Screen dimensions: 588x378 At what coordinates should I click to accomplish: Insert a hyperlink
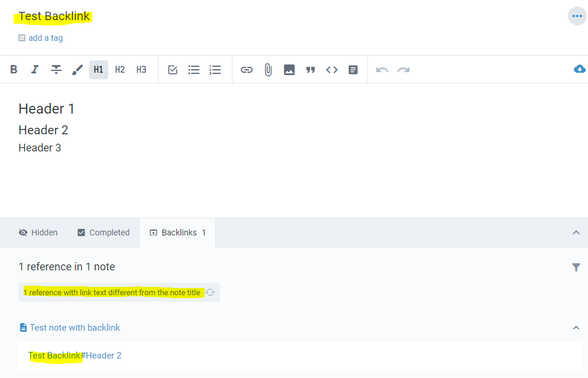pos(247,70)
